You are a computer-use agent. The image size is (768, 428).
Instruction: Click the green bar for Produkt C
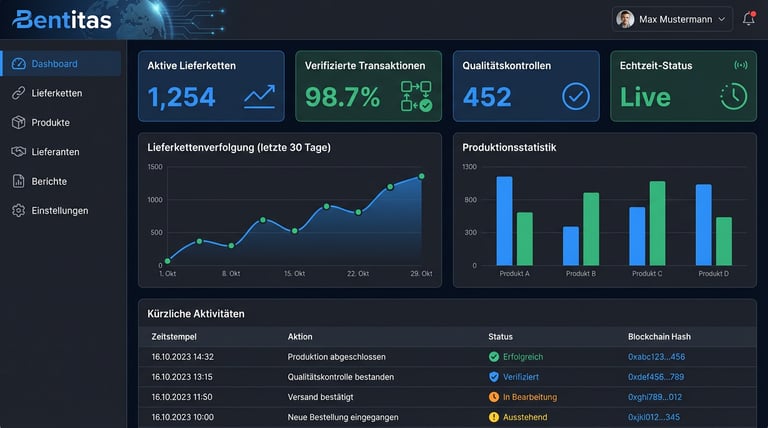657,223
